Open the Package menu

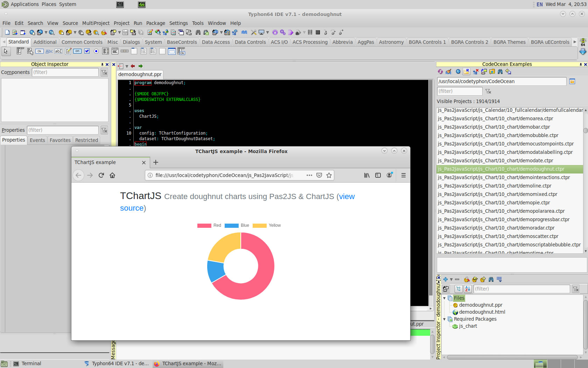pyautogui.click(x=155, y=23)
